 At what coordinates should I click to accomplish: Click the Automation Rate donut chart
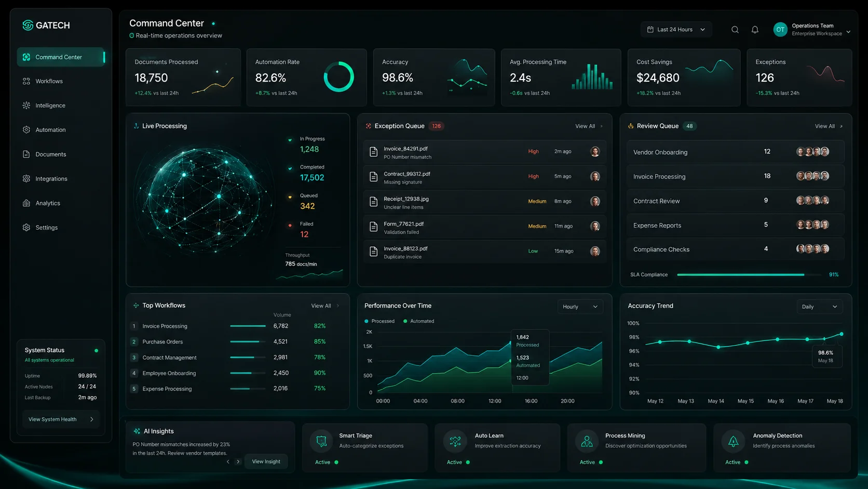pyautogui.click(x=338, y=77)
